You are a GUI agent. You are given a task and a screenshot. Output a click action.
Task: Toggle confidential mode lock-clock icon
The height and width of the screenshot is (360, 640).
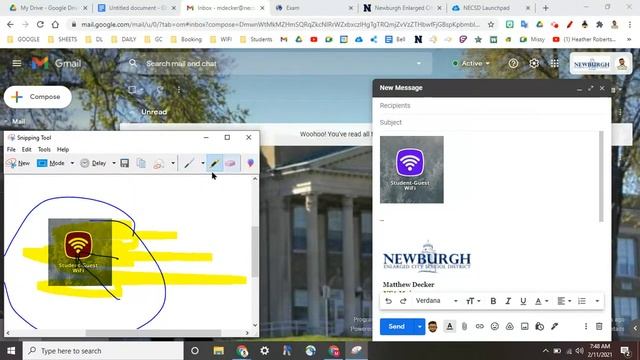(540, 327)
